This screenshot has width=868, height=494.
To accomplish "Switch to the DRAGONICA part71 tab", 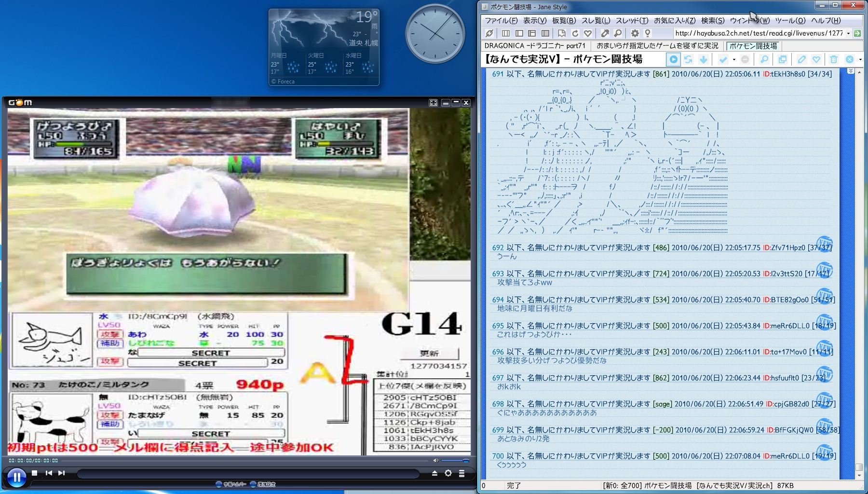I will 535,46.
